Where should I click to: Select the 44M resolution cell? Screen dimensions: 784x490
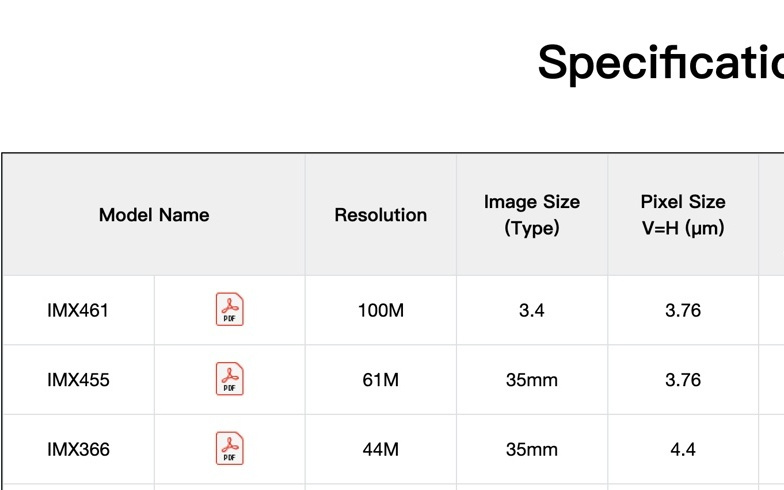tap(381, 450)
